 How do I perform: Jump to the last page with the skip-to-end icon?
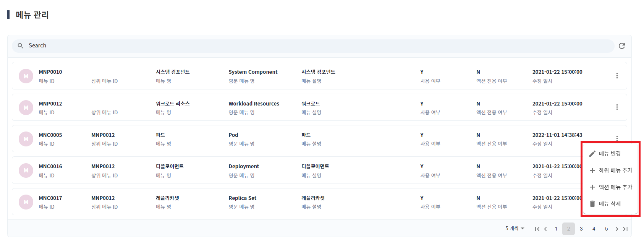[x=625, y=229]
